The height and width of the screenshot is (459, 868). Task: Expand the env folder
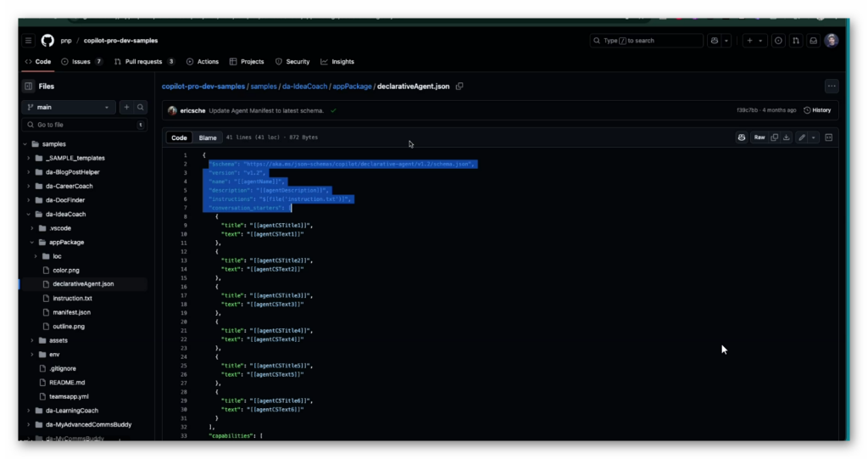coord(32,355)
